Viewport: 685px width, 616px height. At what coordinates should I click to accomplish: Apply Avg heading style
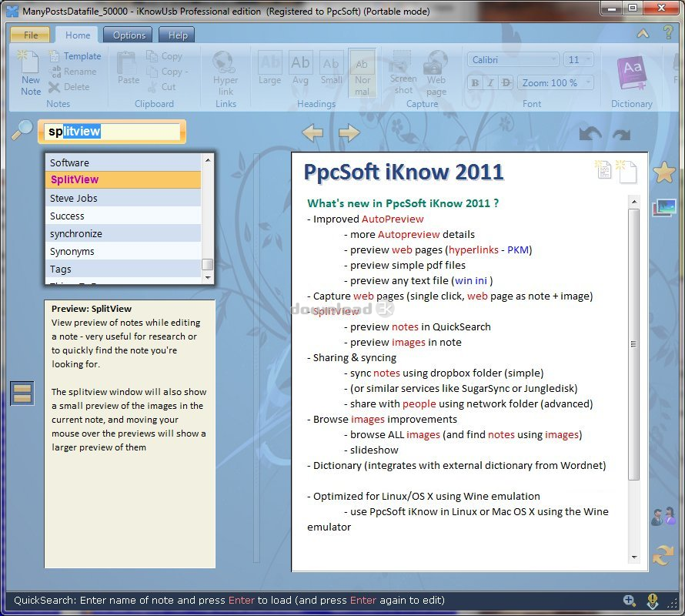click(300, 68)
